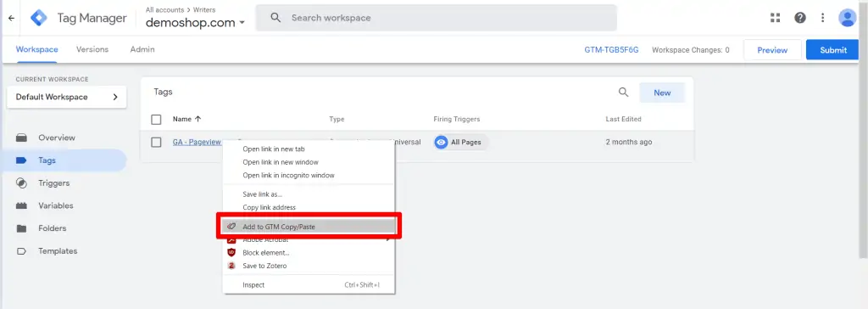This screenshot has width=868, height=309.
Task: Expand the Default Workspace selector
Action: (66, 97)
